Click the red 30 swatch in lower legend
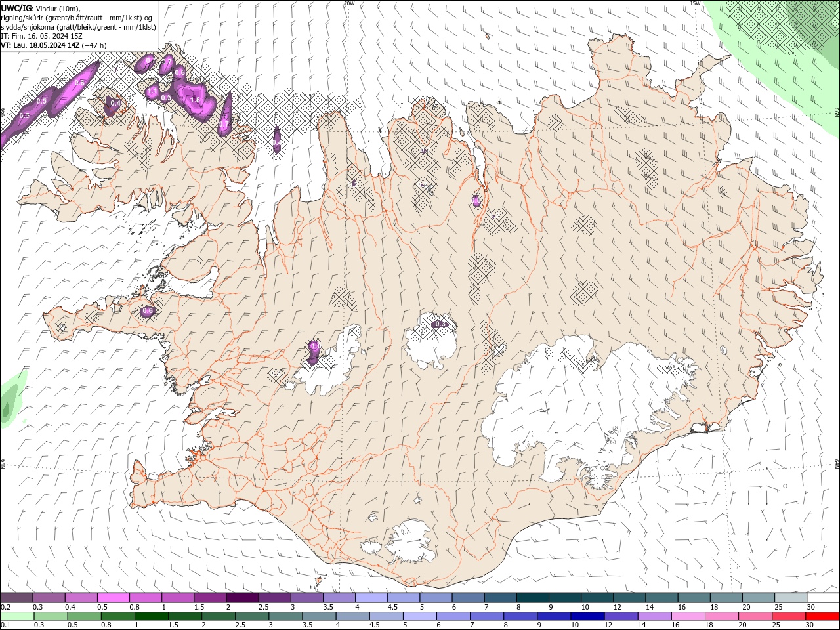Viewport: 840px width, 630px height. pyautogui.click(x=823, y=616)
